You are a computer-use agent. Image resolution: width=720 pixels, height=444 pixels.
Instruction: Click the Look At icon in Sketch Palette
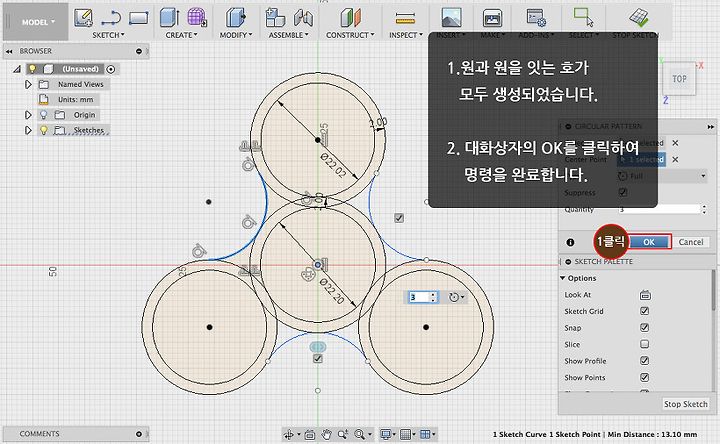point(645,295)
